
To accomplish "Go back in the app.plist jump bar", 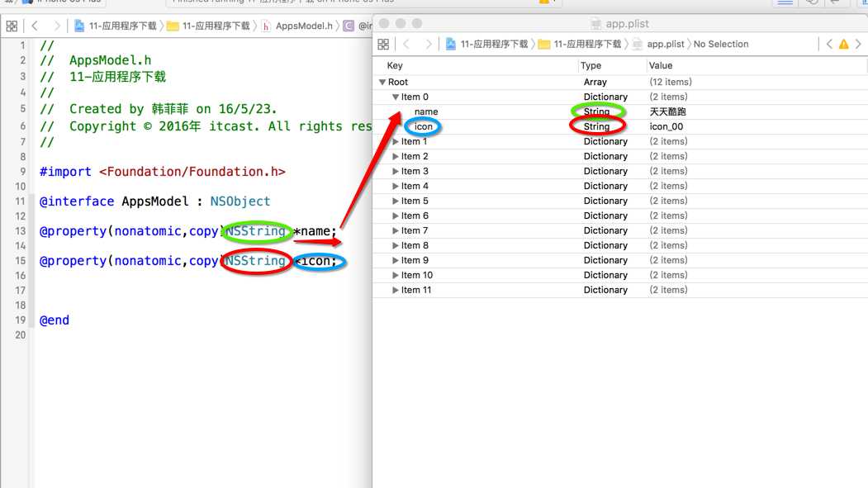I will [406, 45].
